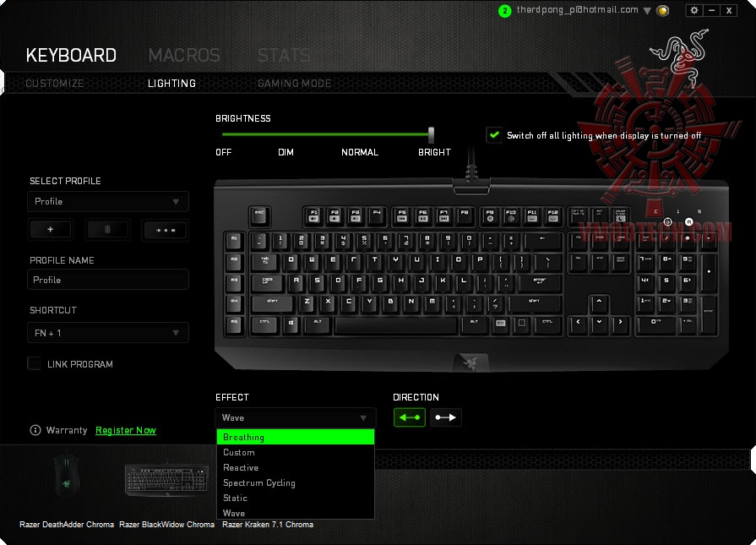Click the warranty info icon
756x545 pixels.
(x=35, y=430)
